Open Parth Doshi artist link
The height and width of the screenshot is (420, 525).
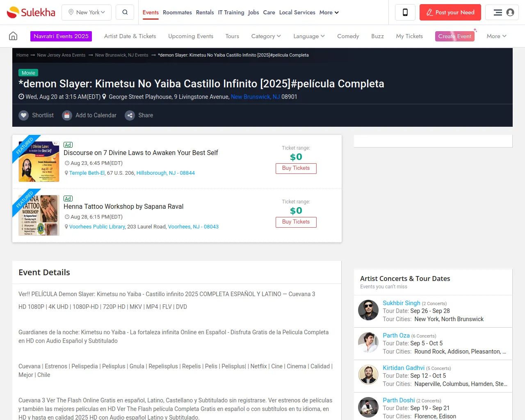coord(399,400)
